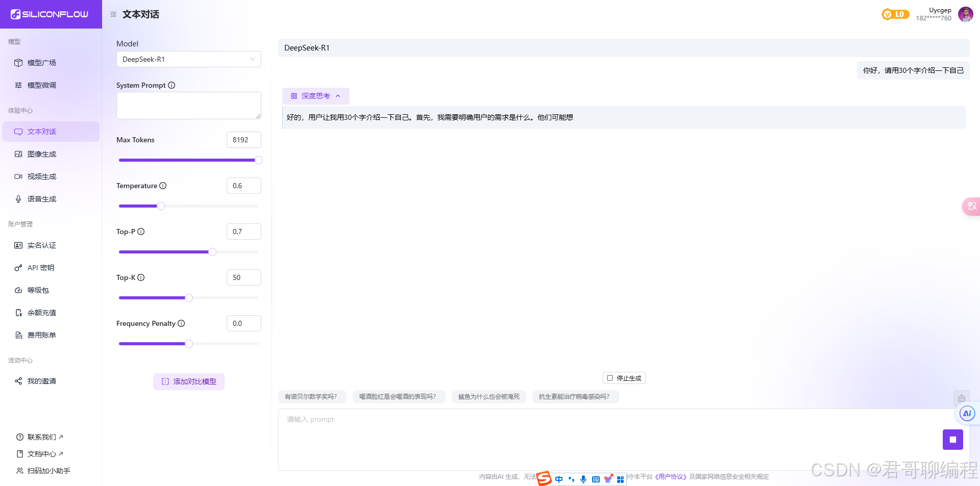The width and height of the screenshot is (980, 486).
Task: Open 语音生成 in the sidebar
Action: 51,199
